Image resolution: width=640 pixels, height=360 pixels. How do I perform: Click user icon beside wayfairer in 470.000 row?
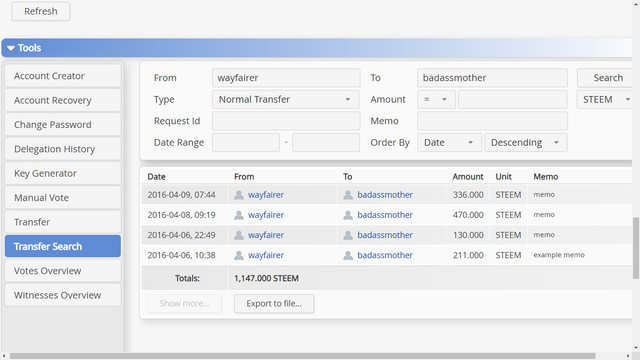click(239, 215)
